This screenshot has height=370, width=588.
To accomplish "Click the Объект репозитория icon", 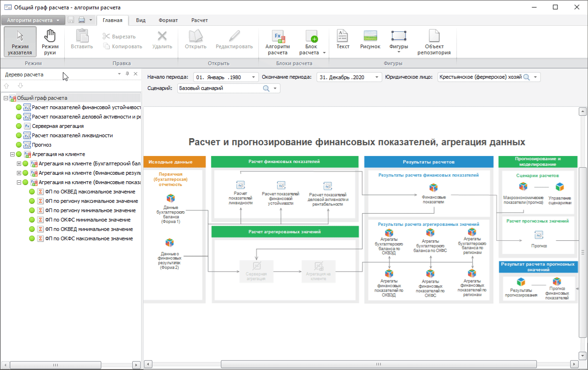I will (434, 42).
